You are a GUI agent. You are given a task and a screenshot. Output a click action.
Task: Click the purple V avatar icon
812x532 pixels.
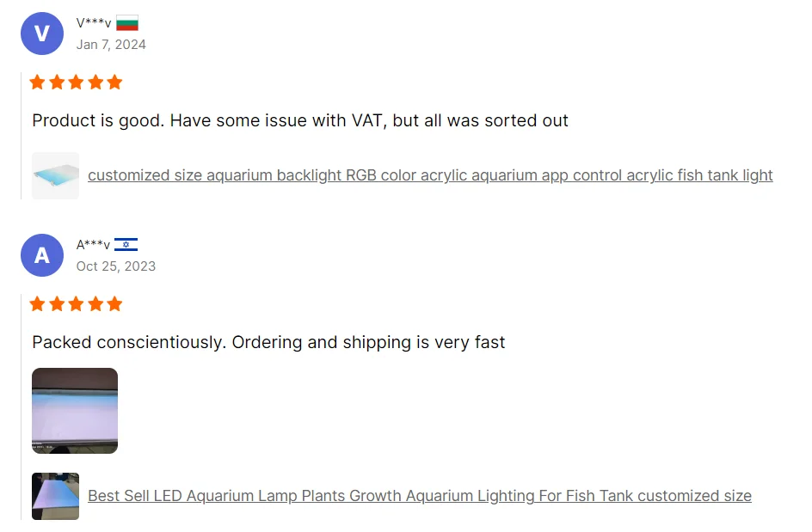(x=41, y=34)
